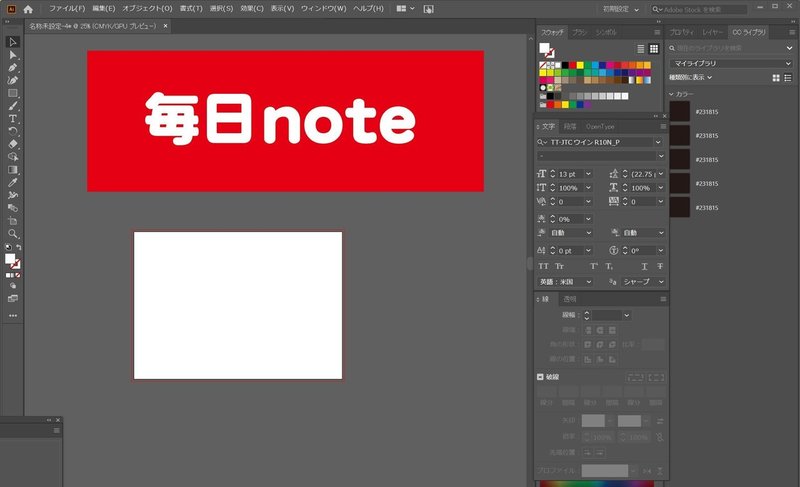The width and height of the screenshot is (800, 487).
Task: Close the document tab with X
Action: pyautogui.click(x=165, y=26)
